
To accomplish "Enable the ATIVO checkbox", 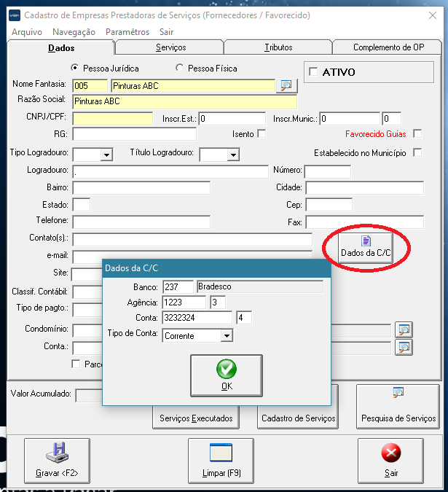I will pos(314,72).
